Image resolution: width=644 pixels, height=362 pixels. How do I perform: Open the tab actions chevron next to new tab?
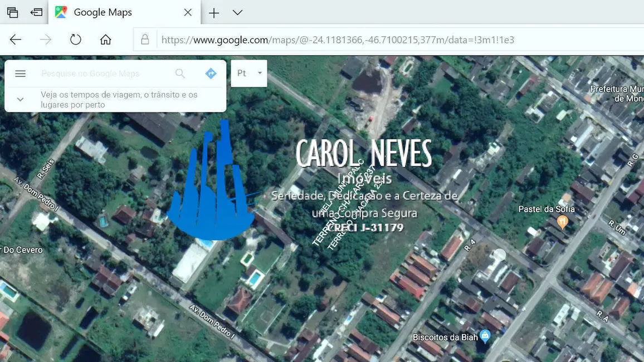237,12
